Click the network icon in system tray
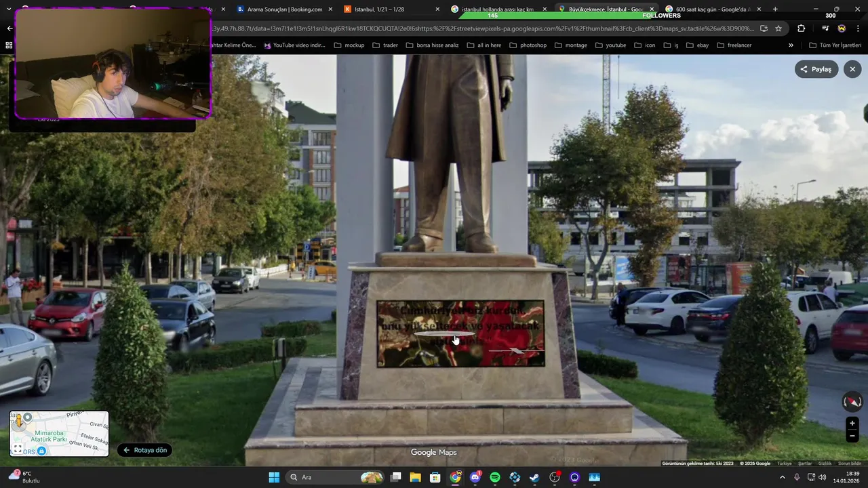Viewport: 868px width, 488px height. pyautogui.click(x=811, y=477)
